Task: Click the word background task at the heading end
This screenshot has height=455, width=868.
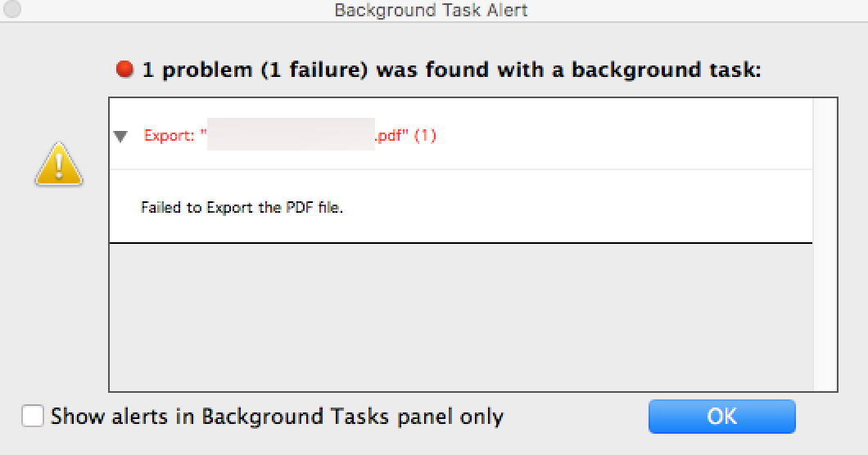Action: coord(666,70)
